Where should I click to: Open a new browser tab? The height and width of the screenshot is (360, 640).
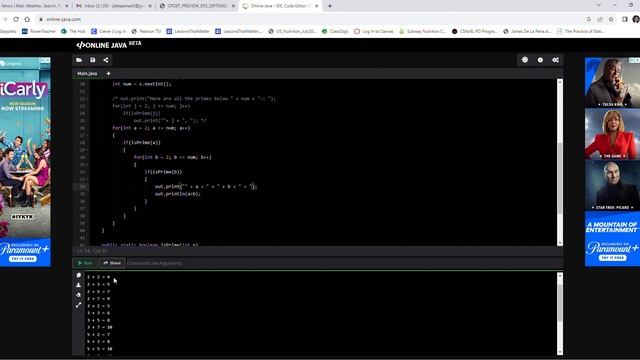(x=330, y=6)
